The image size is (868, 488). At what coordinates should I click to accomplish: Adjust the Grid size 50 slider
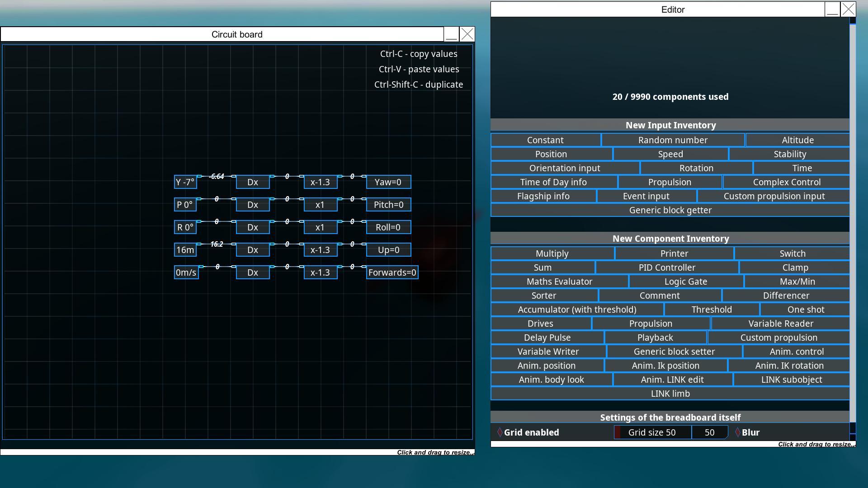[652, 432]
